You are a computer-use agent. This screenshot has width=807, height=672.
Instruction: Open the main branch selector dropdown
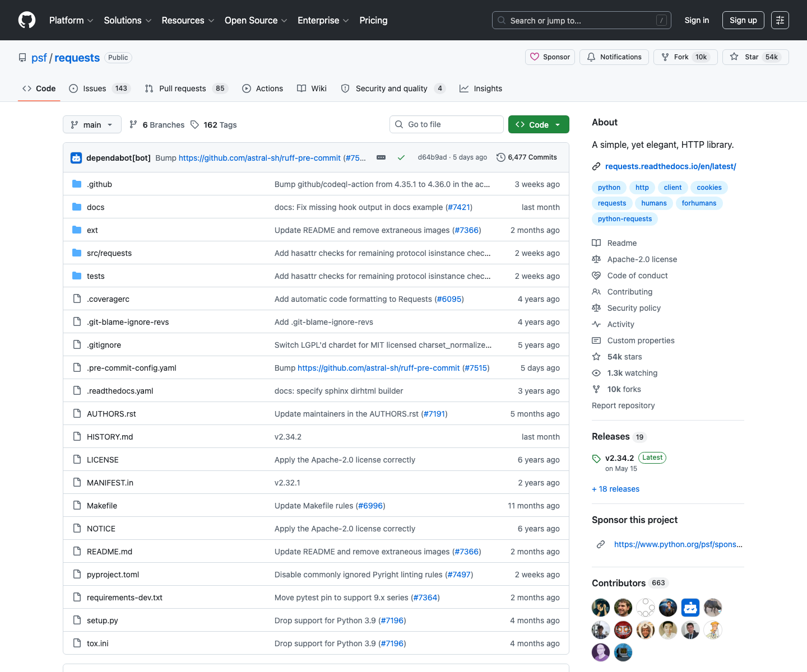click(92, 124)
